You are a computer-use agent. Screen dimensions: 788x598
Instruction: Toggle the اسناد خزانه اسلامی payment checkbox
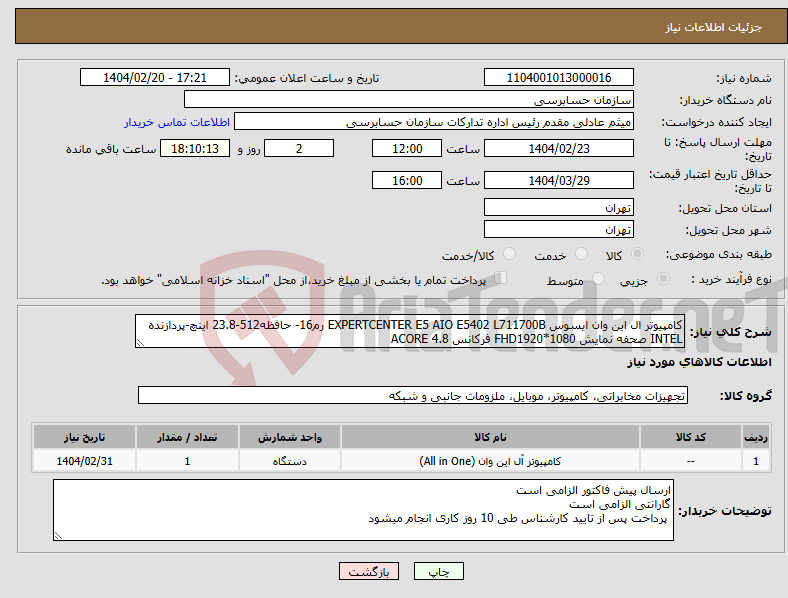[501, 278]
